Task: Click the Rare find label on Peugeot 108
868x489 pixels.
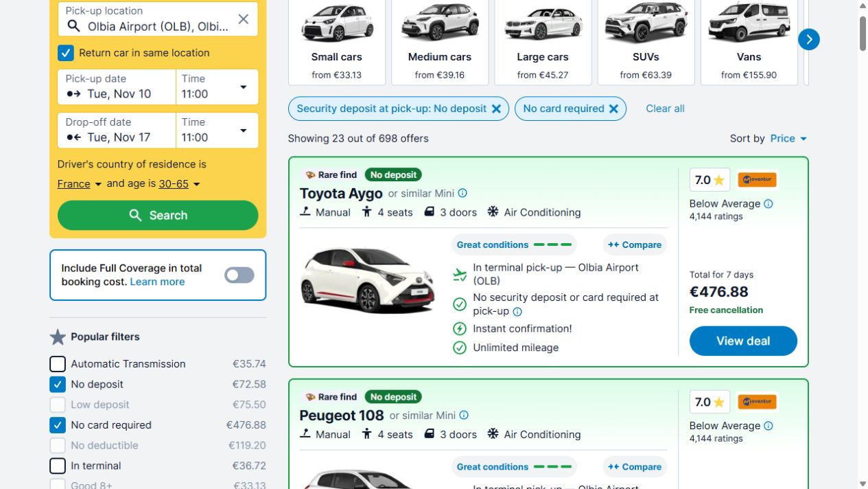Action: pos(331,397)
